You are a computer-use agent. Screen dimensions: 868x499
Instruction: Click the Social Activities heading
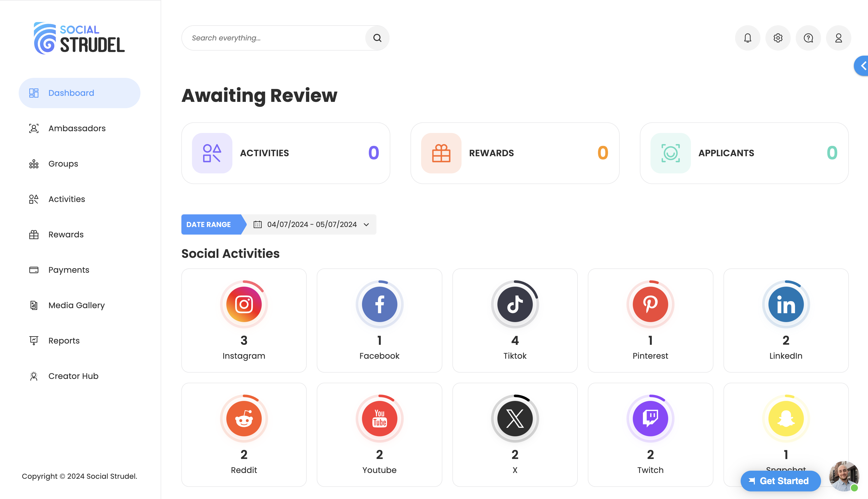(230, 254)
